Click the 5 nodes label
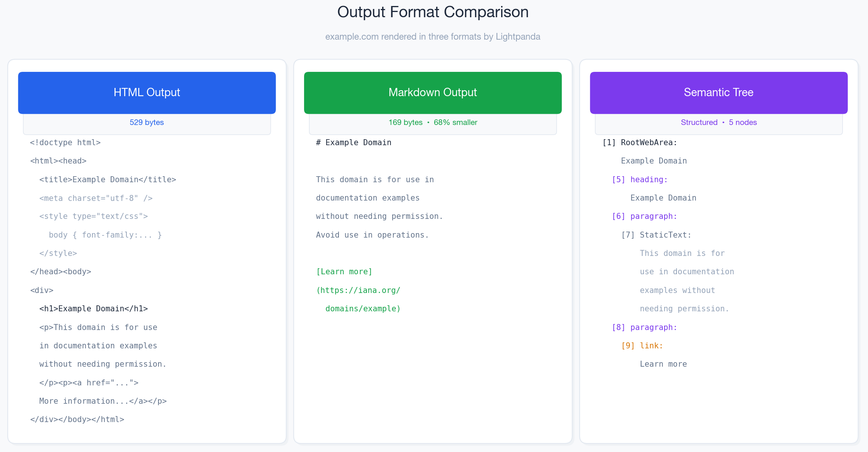 [x=743, y=122]
